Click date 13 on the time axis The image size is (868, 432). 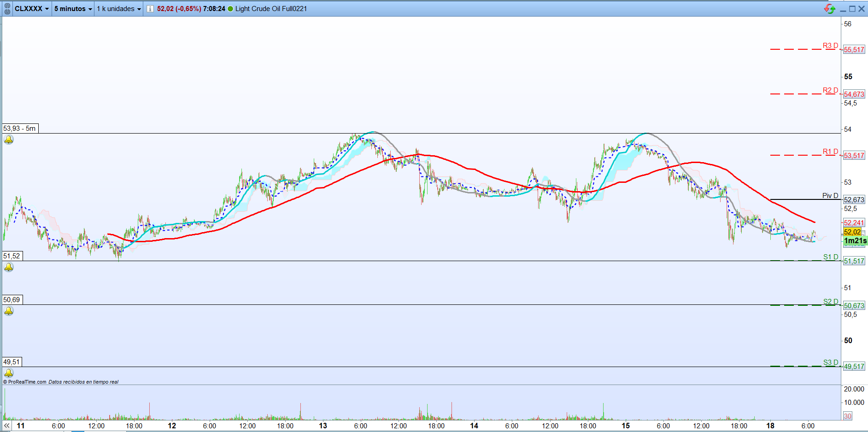tap(323, 426)
